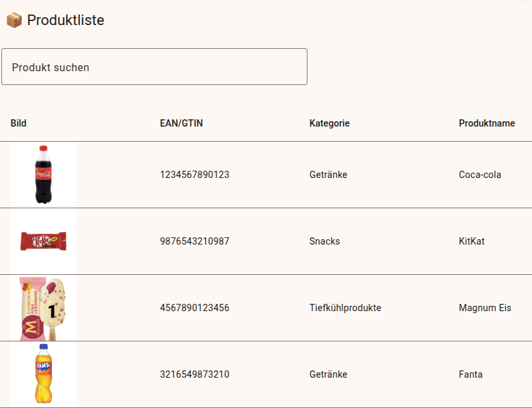This screenshot has height=408, width=532.
Task: Select EAN number 9876543210987
Action: click(x=194, y=241)
